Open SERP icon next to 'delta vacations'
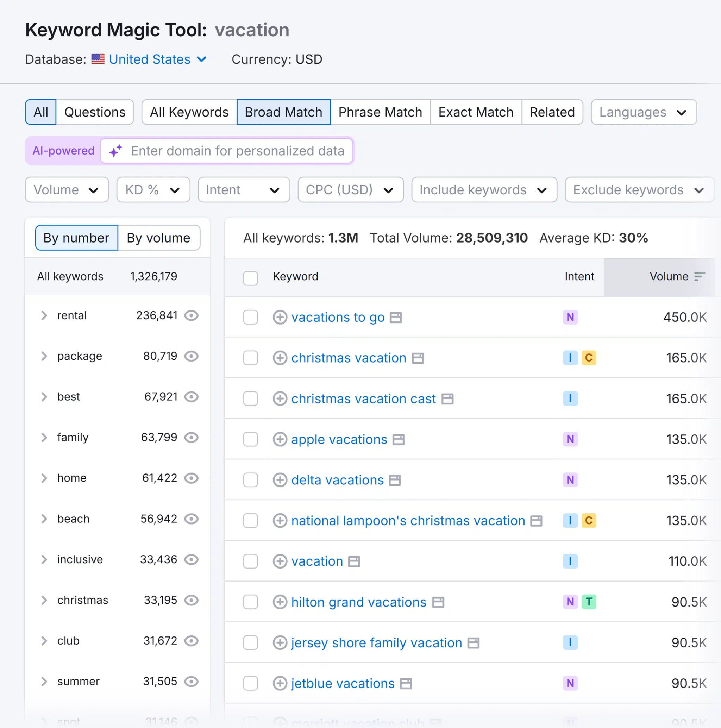 click(395, 481)
